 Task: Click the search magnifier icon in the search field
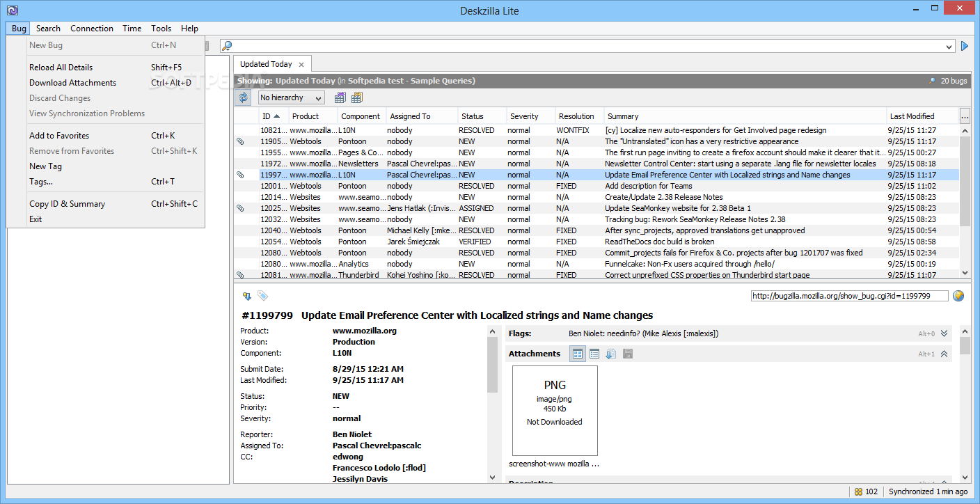227,46
